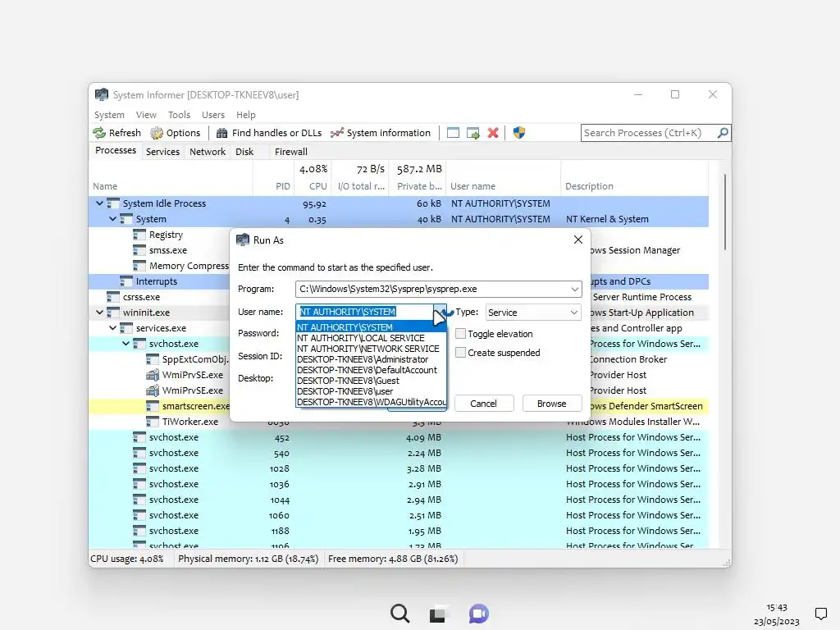Collapse System Idle Process tree node

(99, 203)
